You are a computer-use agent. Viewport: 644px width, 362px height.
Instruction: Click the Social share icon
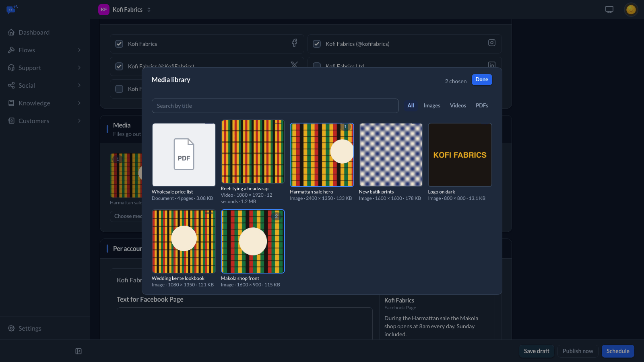11,85
